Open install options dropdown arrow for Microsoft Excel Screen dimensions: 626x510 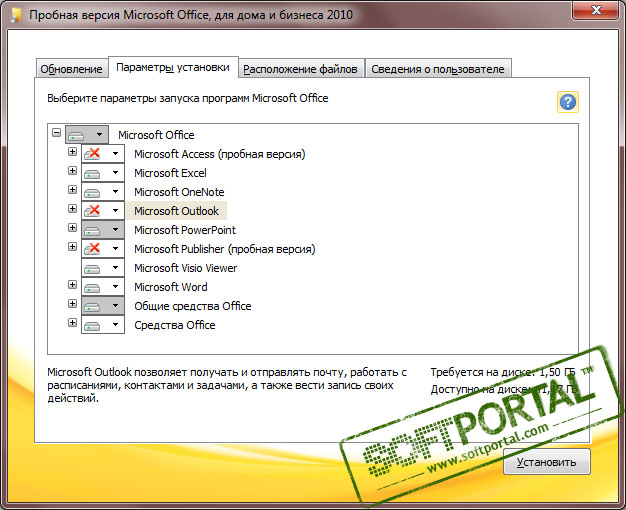click(115, 173)
